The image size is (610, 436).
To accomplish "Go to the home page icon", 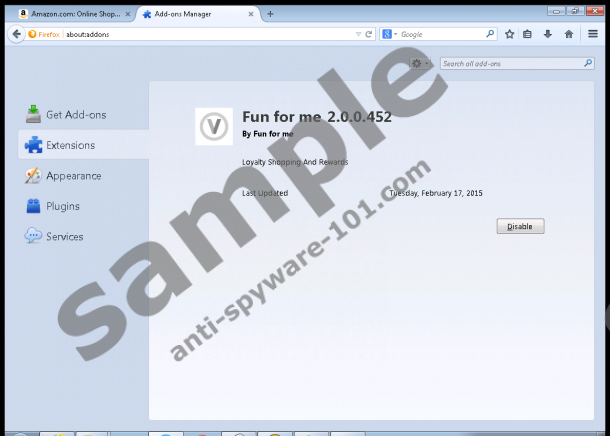I will [568, 34].
